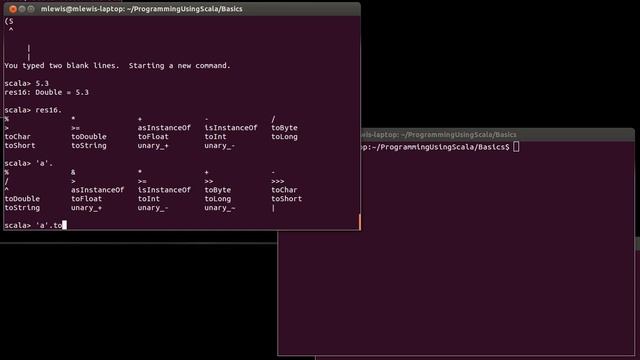
Task: Click 'toInt' in the res16 completion list
Action: point(215,137)
